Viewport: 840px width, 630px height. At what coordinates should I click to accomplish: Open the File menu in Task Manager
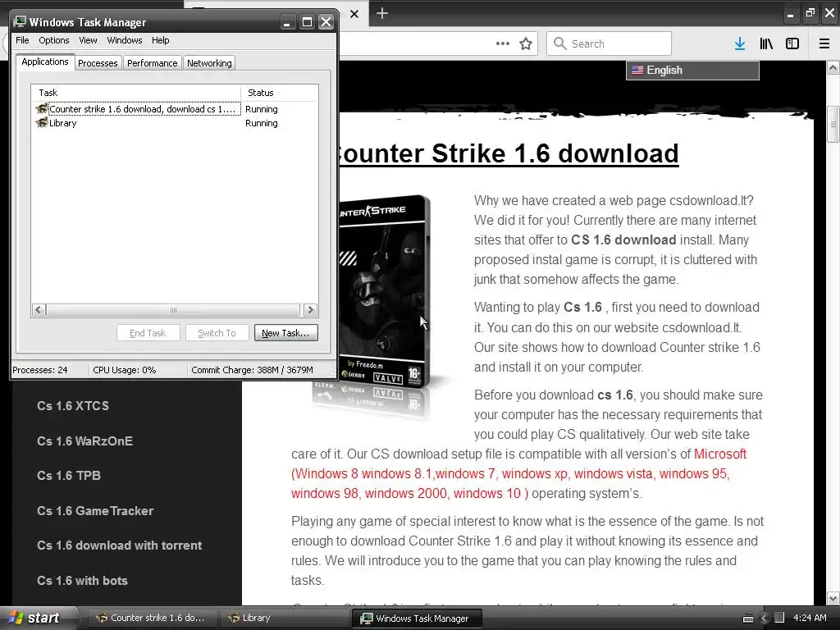pyautogui.click(x=22, y=40)
